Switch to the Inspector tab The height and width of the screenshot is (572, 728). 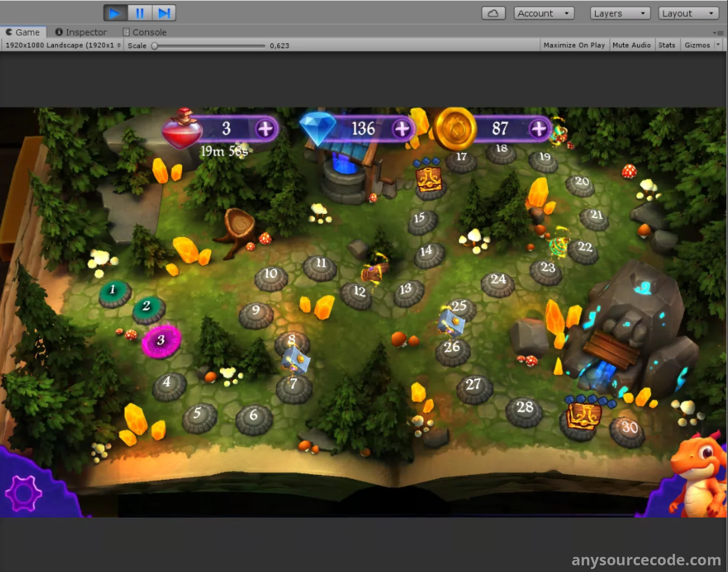point(81,32)
